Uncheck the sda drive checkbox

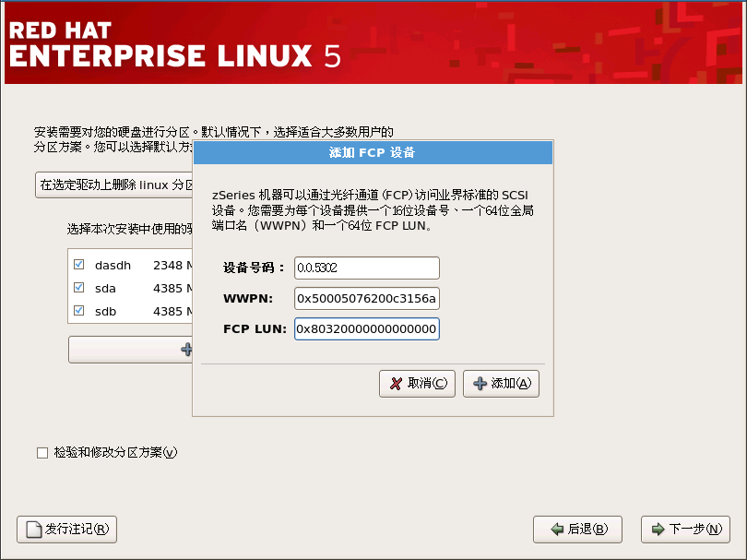click(x=79, y=288)
